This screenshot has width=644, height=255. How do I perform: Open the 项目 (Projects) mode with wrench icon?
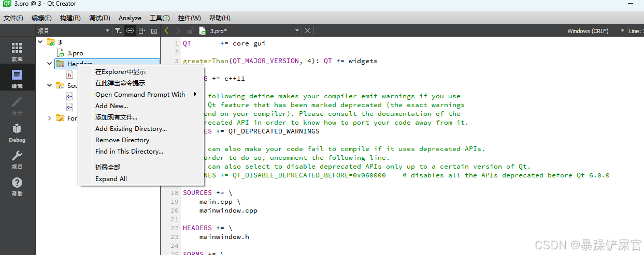pos(17,159)
